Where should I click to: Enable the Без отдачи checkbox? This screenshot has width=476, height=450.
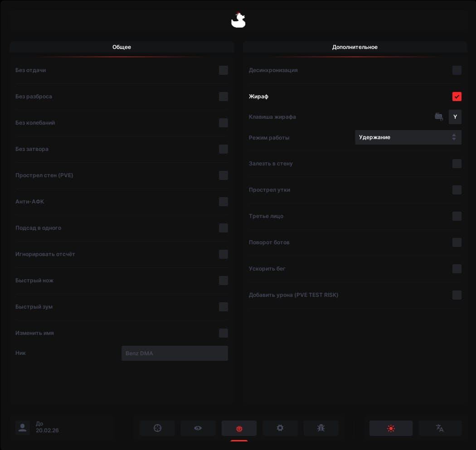(x=223, y=70)
